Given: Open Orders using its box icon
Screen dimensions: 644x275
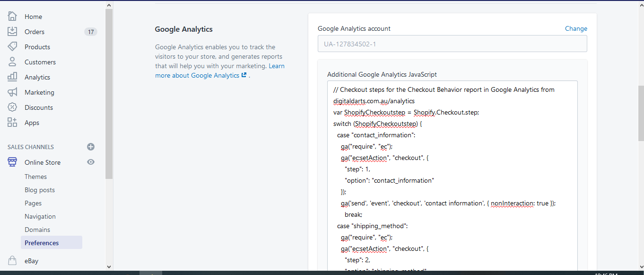Looking at the screenshot, I should click(x=12, y=31).
